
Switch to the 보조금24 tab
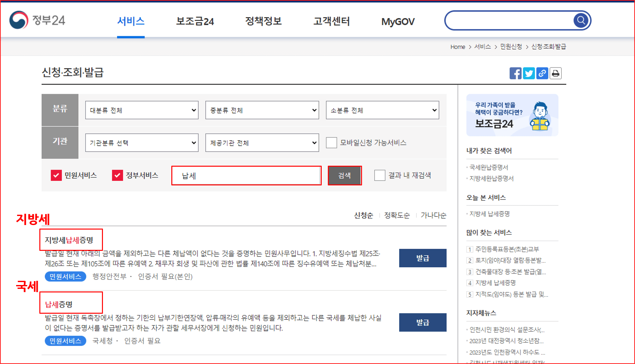194,21
